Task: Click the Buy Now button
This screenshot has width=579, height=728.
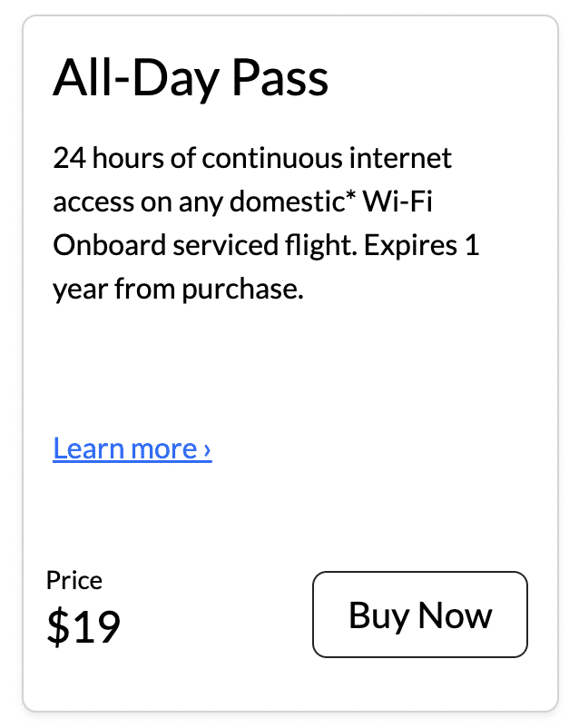Action: click(x=419, y=615)
